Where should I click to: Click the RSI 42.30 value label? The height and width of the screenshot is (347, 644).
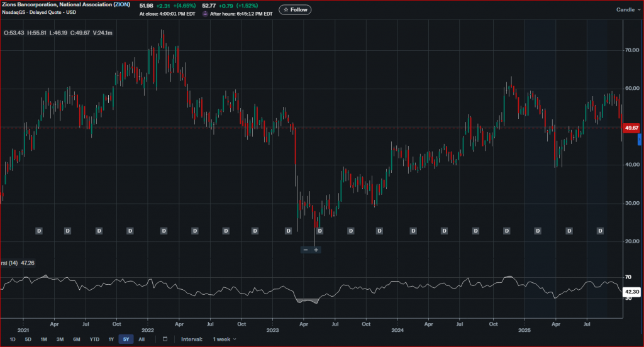pos(630,292)
